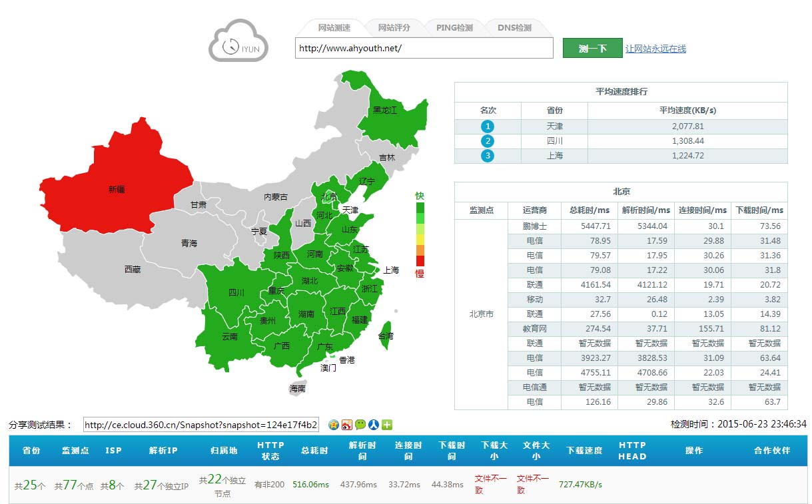
Task: Select the DNS检测 tab
Action: (514, 28)
